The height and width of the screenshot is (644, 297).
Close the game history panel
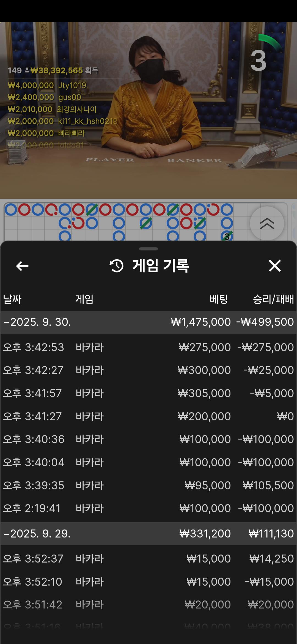pos(274,266)
